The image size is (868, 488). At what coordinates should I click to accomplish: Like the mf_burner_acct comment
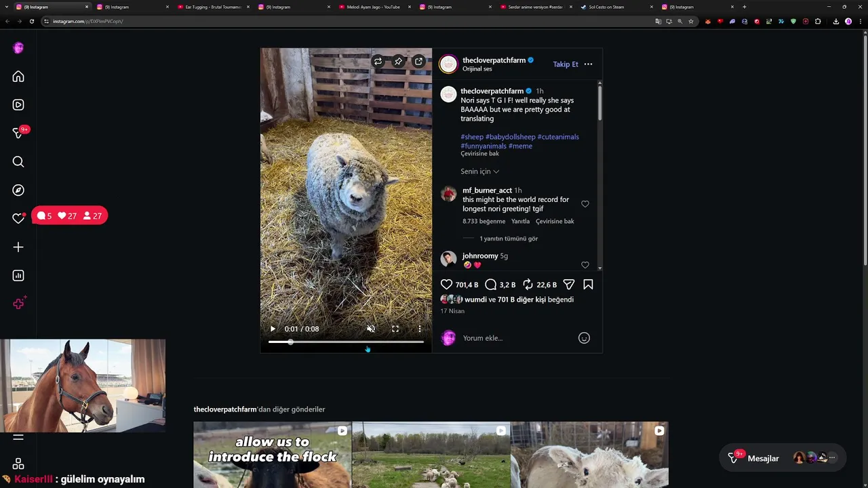[x=585, y=204]
